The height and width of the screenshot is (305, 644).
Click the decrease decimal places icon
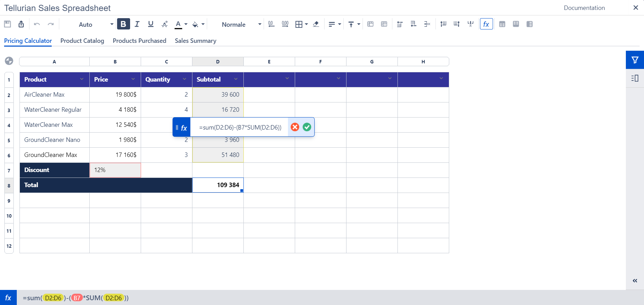point(271,24)
